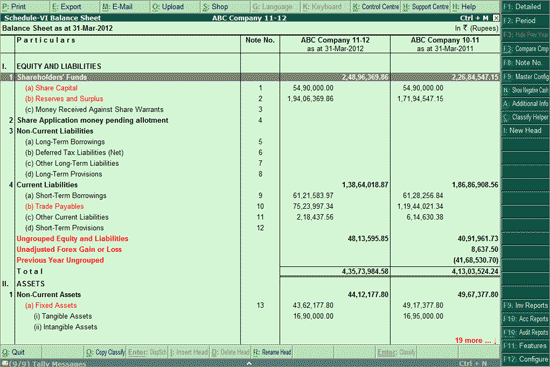Expand the Tally Messages panel arrow

coord(249,363)
